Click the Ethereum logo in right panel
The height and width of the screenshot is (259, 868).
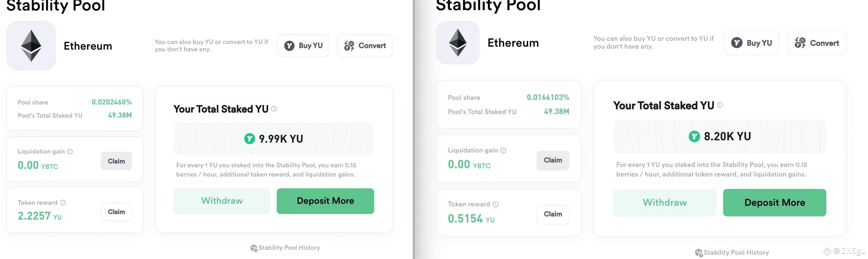click(x=458, y=42)
